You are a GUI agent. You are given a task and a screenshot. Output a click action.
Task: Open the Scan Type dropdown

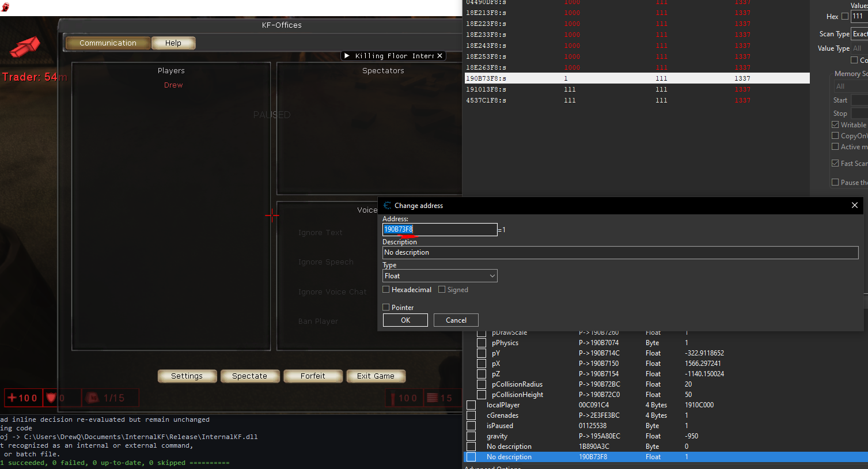coord(859,34)
